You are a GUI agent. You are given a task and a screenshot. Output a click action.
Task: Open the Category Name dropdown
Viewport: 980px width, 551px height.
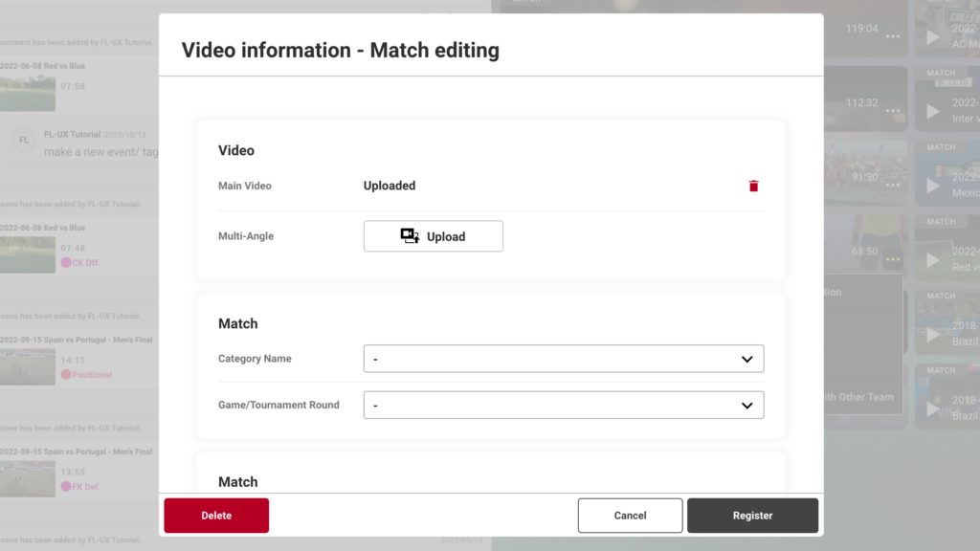click(x=563, y=359)
